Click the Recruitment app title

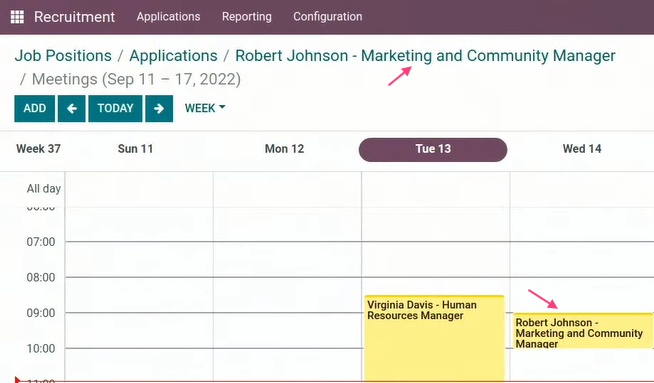point(74,17)
